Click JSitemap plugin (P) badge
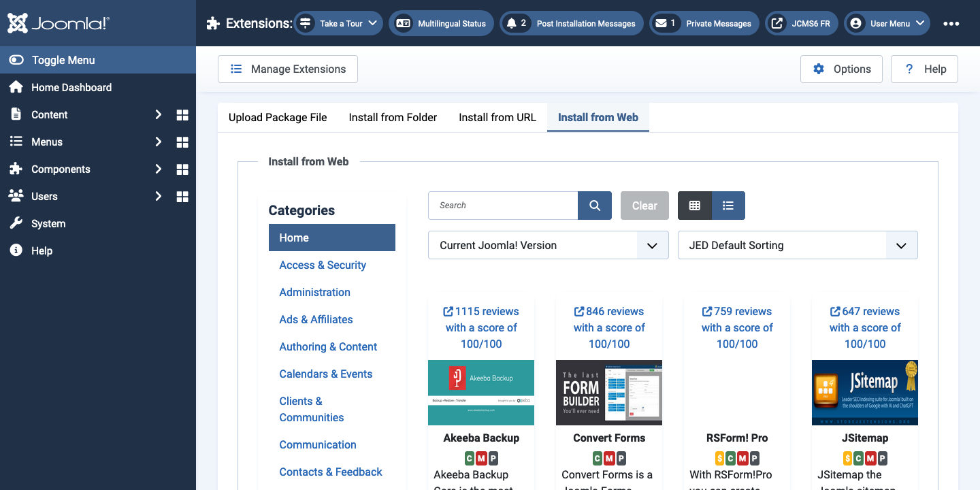980x490 pixels. pos(883,458)
